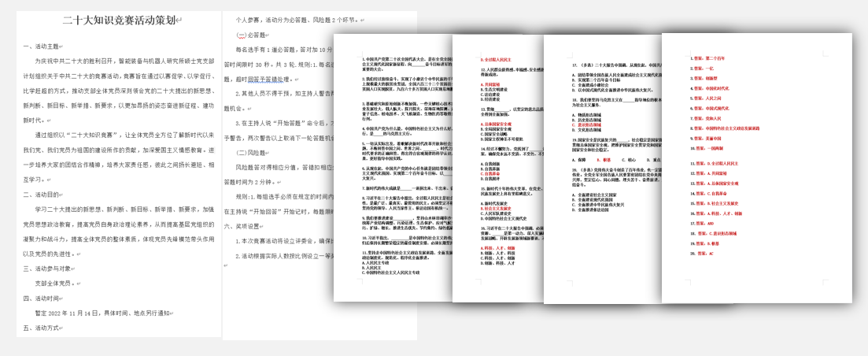Click the heading 二、活动目的
Image resolution: width=868 pixels, height=356 pixels.
click(x=46, y=194)
